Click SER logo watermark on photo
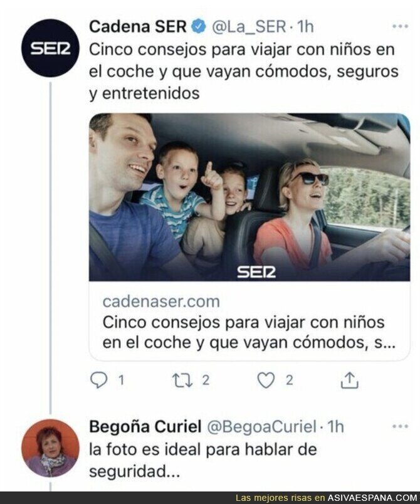 coord(256,272)
